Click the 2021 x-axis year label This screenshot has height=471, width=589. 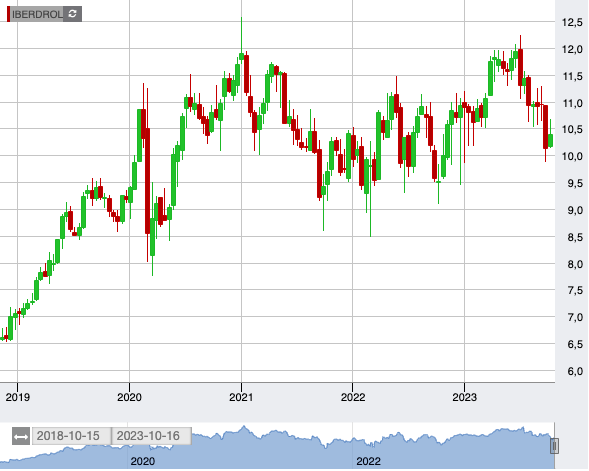pos(241,397)
